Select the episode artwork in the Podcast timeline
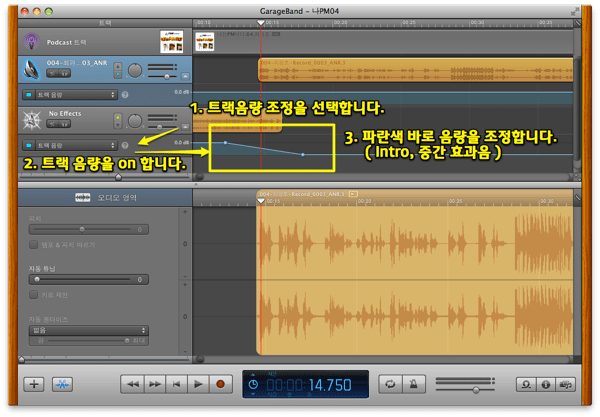This screenshot has width=600, height=417. [205, 42]
